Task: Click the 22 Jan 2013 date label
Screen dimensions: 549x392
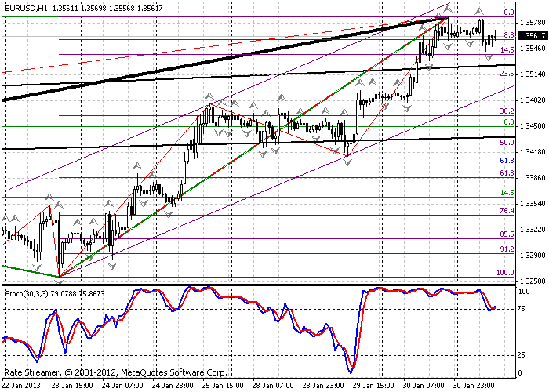Action: (x=21, y=386)
